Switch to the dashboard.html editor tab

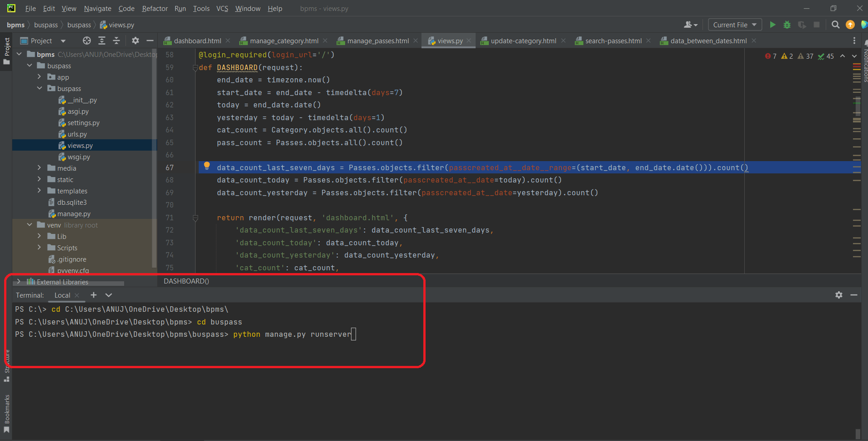point(197,41)
